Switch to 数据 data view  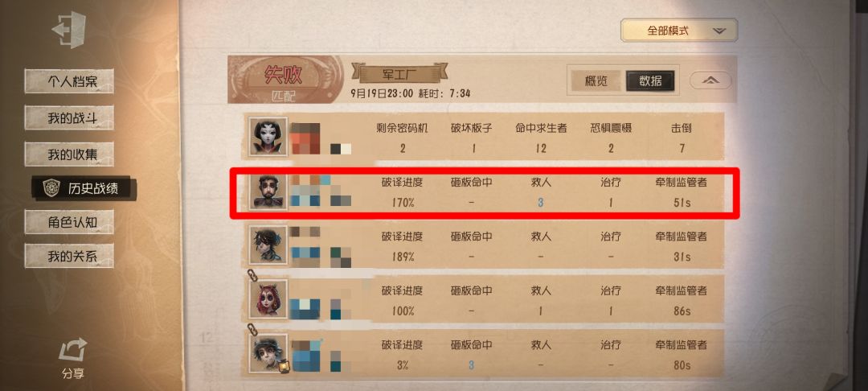pyautogui.click(x=650, y=81)
